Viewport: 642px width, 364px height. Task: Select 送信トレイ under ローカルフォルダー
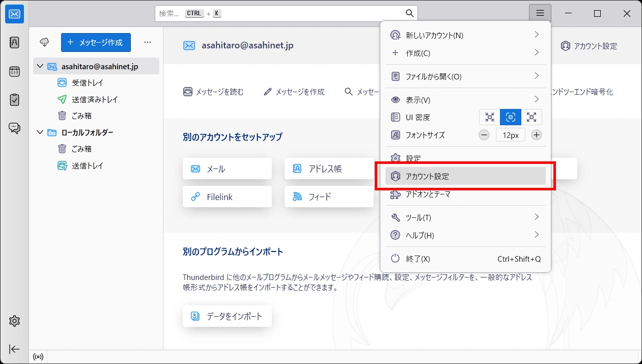96,165
